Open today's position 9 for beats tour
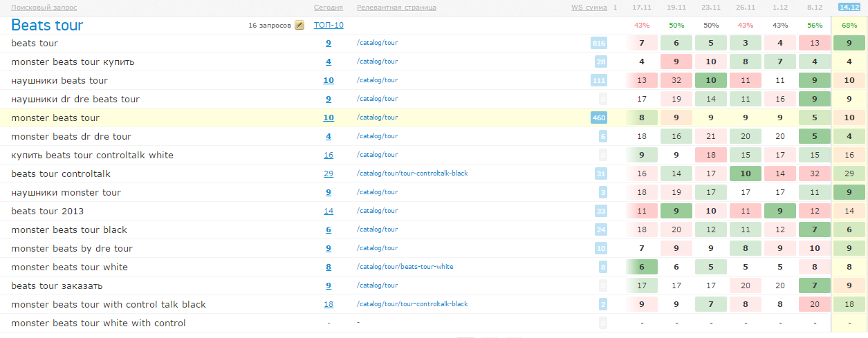Image resolution: width=868 pixels, height=338 pixels. [x=329, y=43]
